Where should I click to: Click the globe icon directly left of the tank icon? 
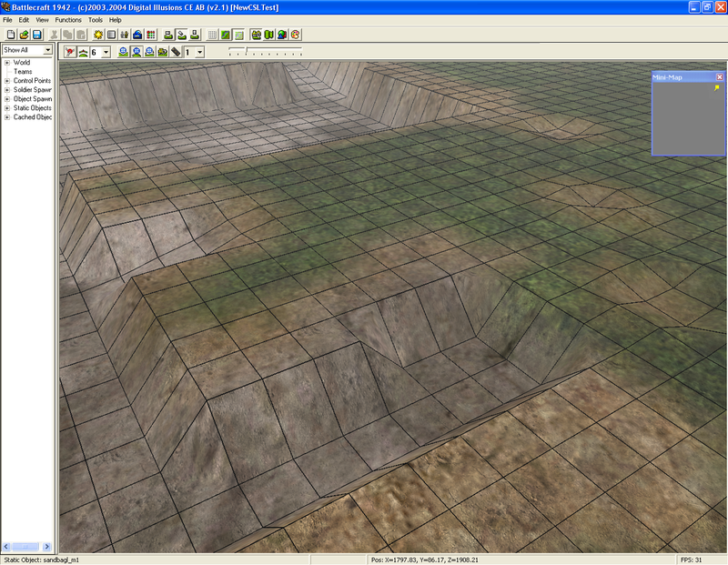(x=149, y=52)
